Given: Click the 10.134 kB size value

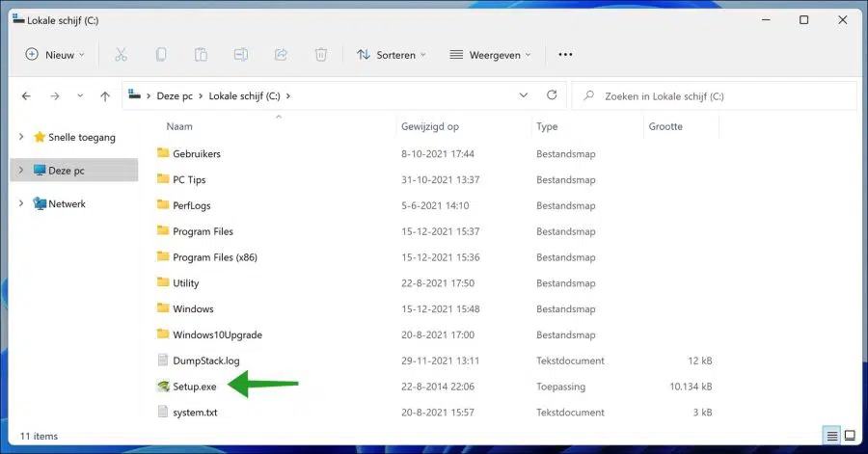Looking at the screenshot, I should point(691,387).
